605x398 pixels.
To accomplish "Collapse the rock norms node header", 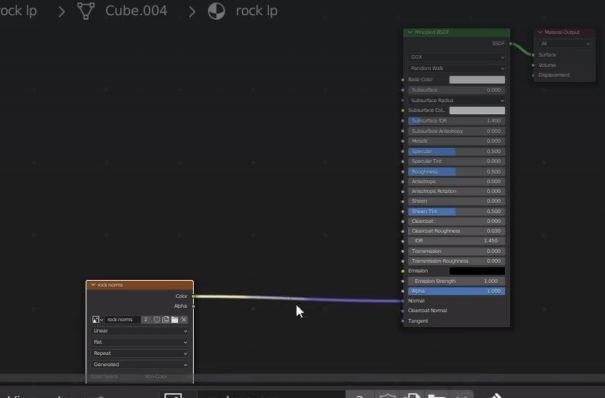I will pos(93,285).
